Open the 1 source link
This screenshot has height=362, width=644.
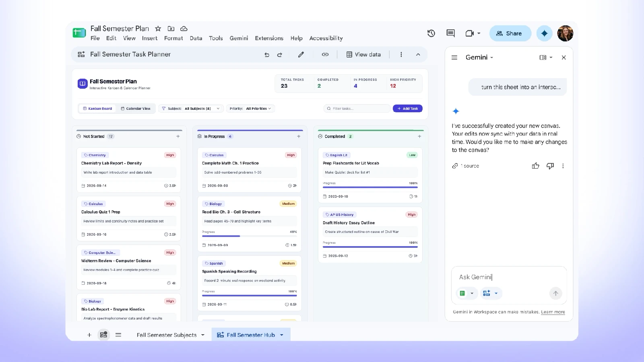[466, 166]
